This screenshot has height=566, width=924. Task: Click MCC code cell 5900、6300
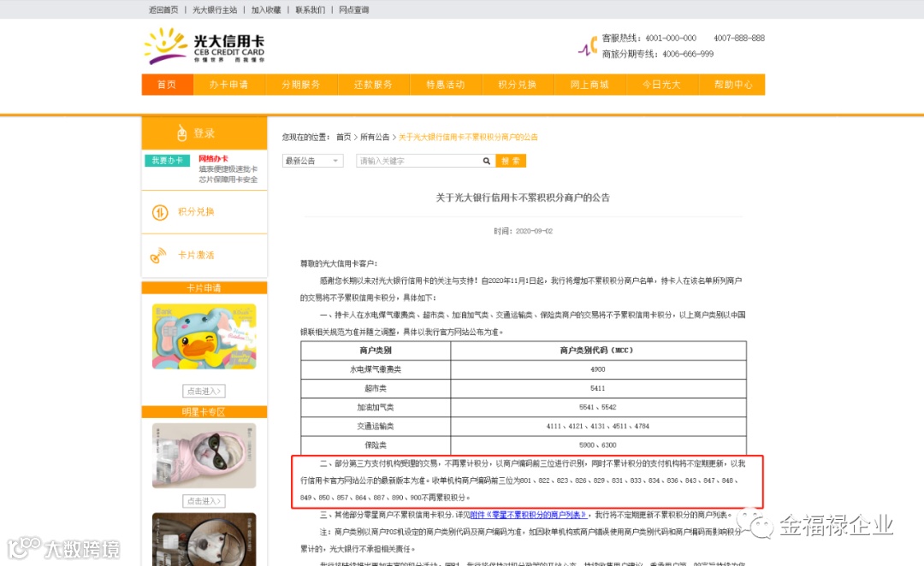[598, 445]
